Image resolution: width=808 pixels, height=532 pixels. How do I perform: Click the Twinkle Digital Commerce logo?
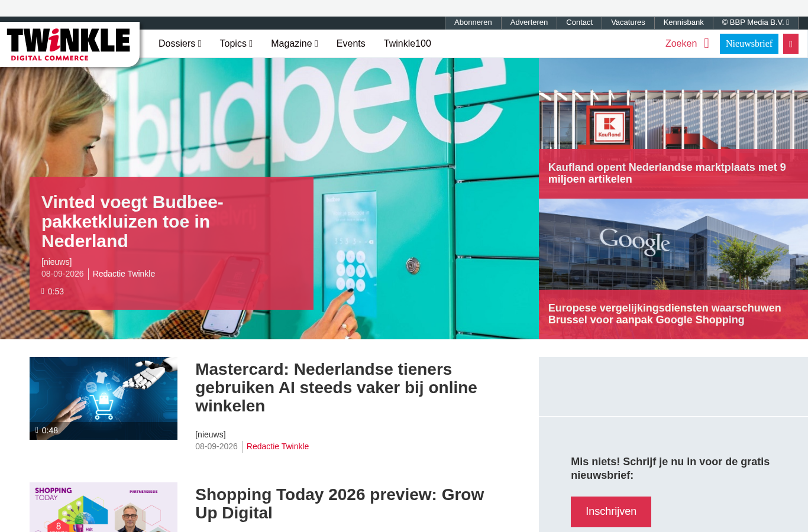tap(68, 44)
